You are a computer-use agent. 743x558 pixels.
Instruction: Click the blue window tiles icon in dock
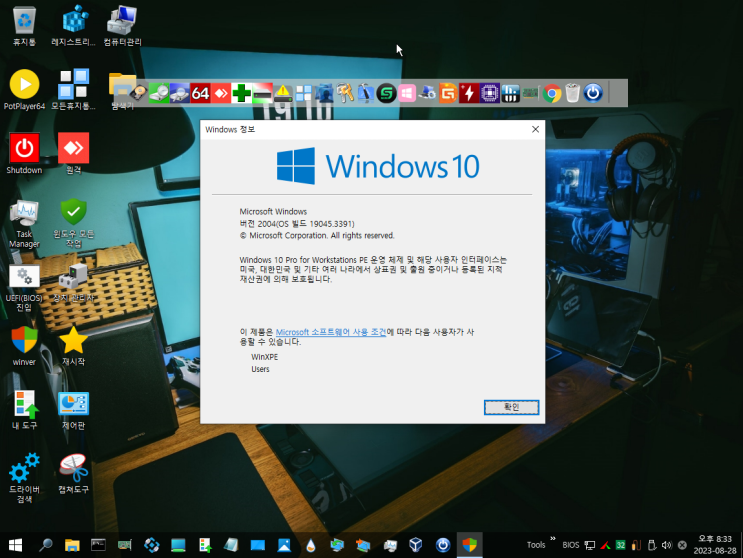click(303, 93)
